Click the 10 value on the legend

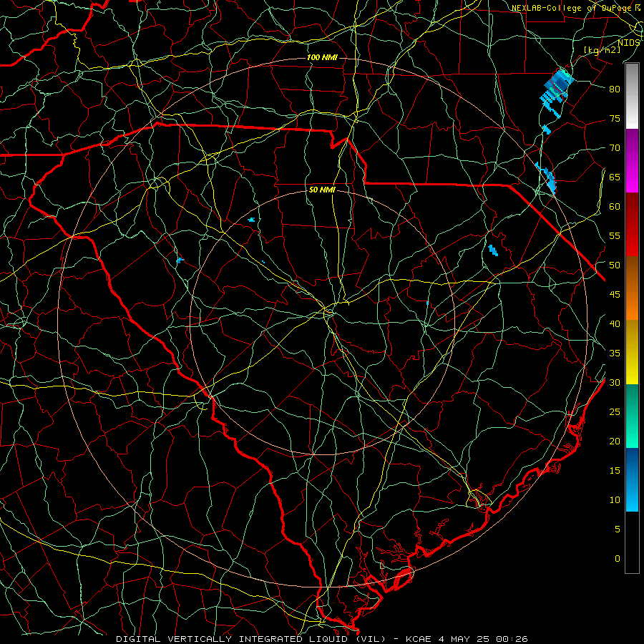(615, 500)
